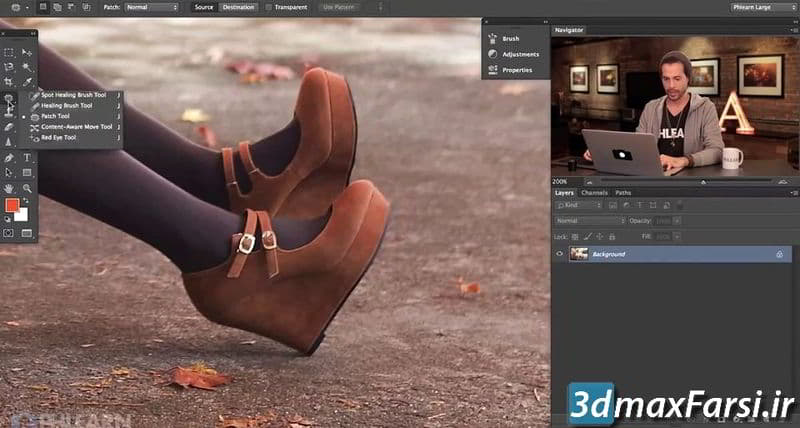Select the Hand tool
The width and height of the screenshot is (800, 428).
tap(9, 188)
